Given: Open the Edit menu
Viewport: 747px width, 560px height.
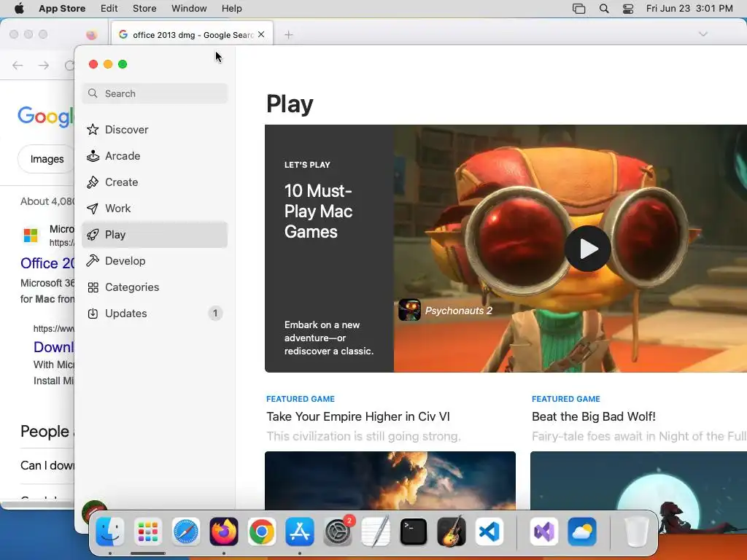Looking at the screenshot, I should tap(109, 8).
